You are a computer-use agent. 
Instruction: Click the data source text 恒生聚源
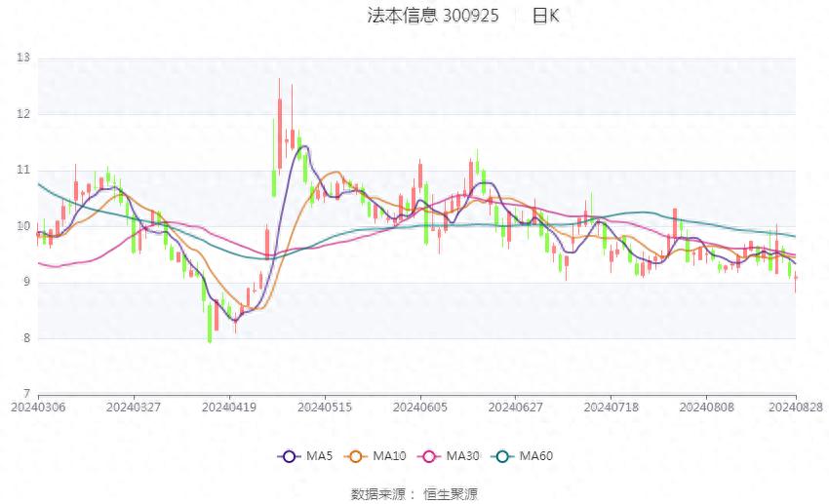click(x=451, y=494)
